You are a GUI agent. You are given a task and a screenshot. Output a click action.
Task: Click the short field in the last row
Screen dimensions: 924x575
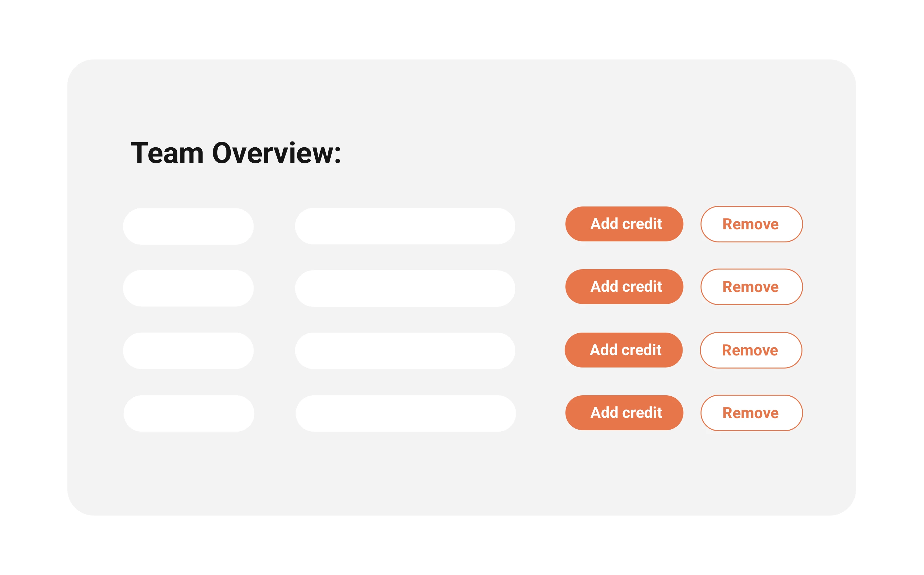tap(189, 413)
